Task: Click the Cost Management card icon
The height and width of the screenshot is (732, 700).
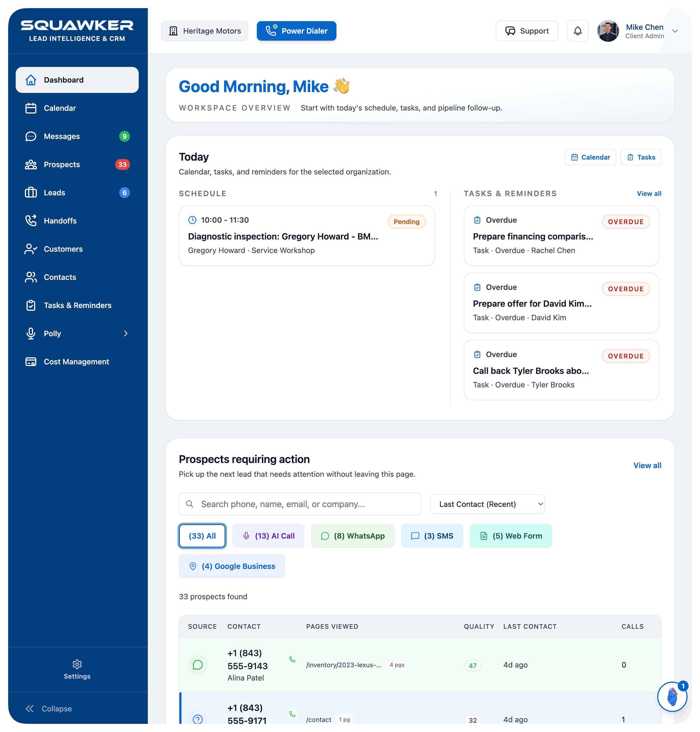Action: coord(31,361)
